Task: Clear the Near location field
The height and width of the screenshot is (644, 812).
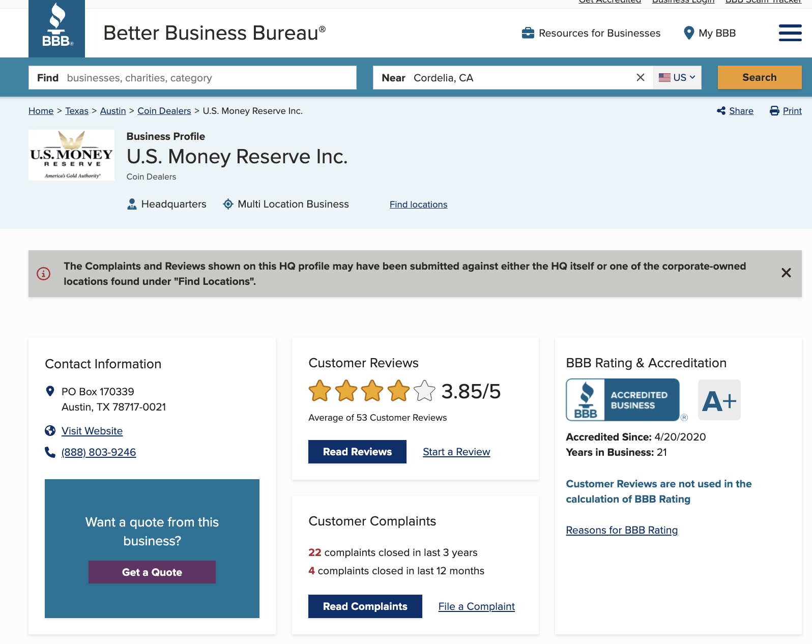Action: coord(641,77)
